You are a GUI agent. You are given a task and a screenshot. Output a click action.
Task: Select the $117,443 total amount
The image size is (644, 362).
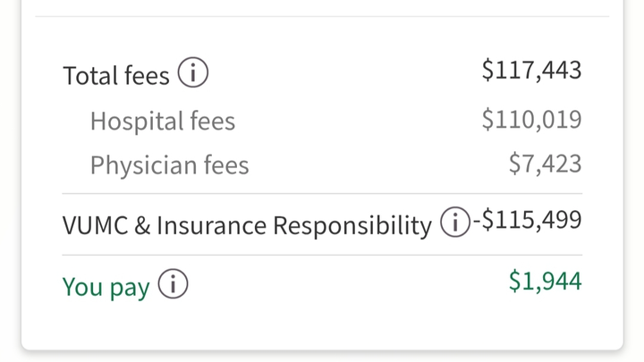(x=531, y=71)
